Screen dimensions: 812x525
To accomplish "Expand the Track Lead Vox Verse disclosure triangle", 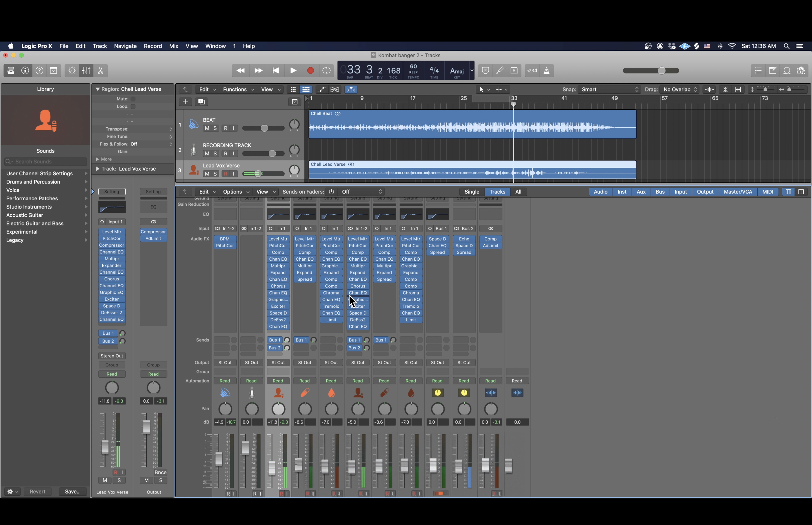I will tap(98, 169).
